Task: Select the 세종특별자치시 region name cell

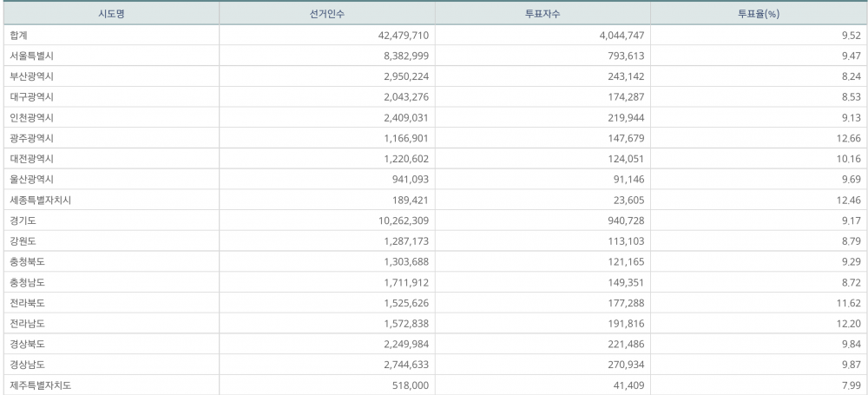Action: (x=40, y=200)
